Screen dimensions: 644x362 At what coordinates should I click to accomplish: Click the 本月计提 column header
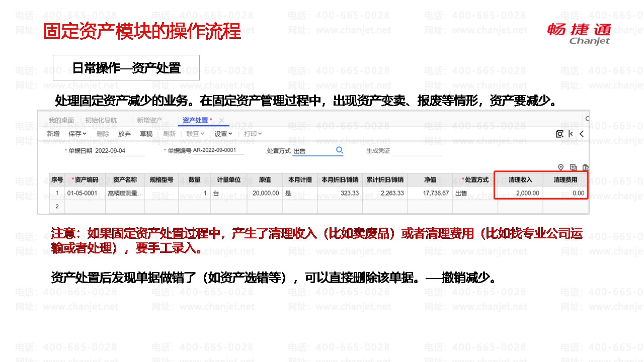tap(300, 179)
